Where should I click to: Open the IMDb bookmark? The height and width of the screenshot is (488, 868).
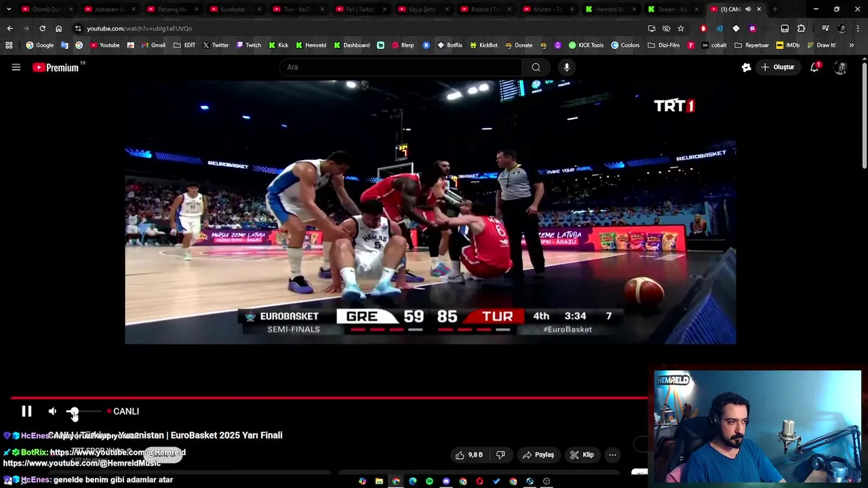pyautogui.click(x=788, y=45)
